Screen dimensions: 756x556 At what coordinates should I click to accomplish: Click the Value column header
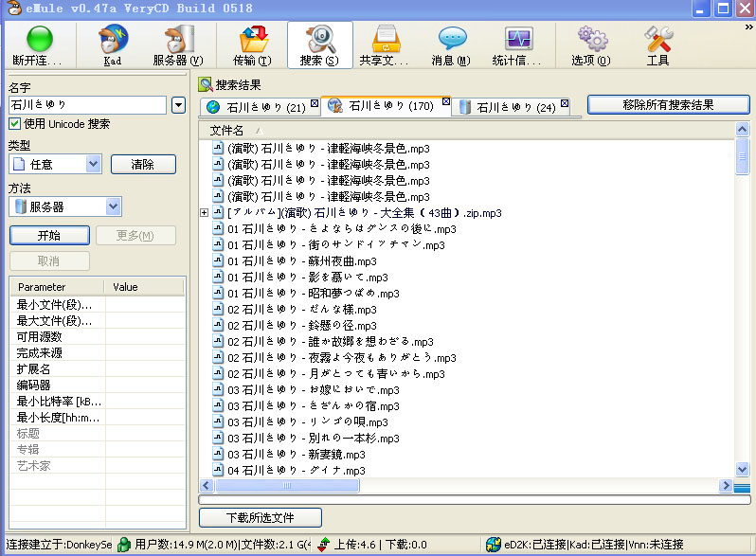point(144,287)
